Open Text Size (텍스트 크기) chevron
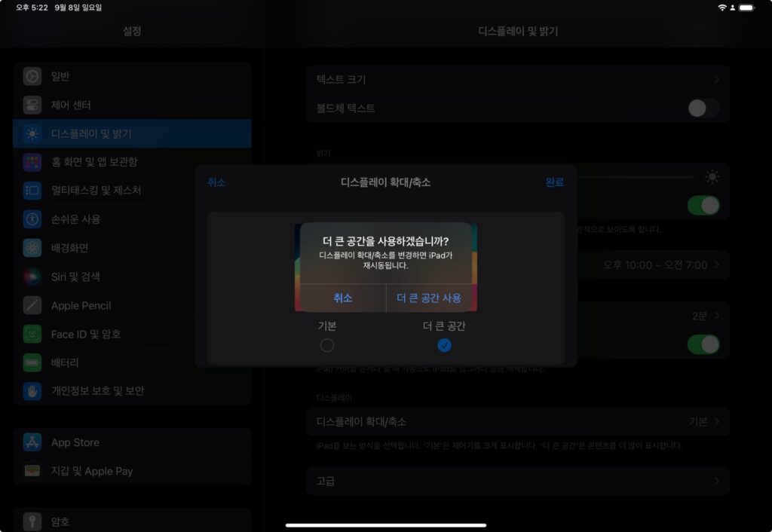The height and width of the screenshot is (532, 772). click(717, 79)
